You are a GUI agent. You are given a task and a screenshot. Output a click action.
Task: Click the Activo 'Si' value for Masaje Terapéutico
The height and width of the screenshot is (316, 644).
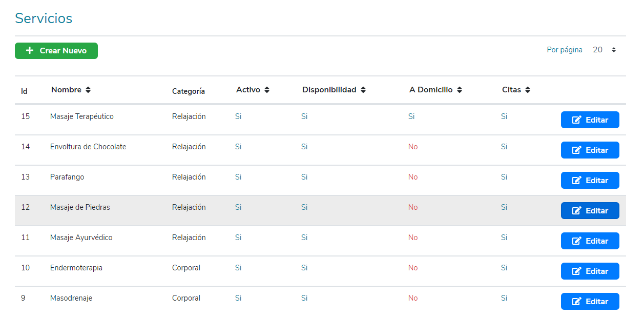tap(238, 116)
